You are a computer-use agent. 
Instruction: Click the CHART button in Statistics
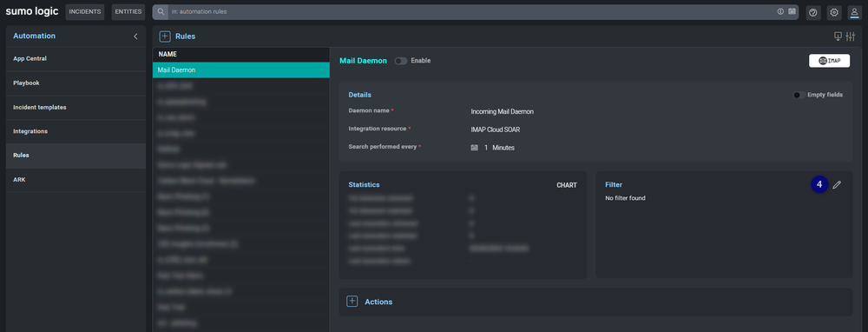tap(567, 185)
